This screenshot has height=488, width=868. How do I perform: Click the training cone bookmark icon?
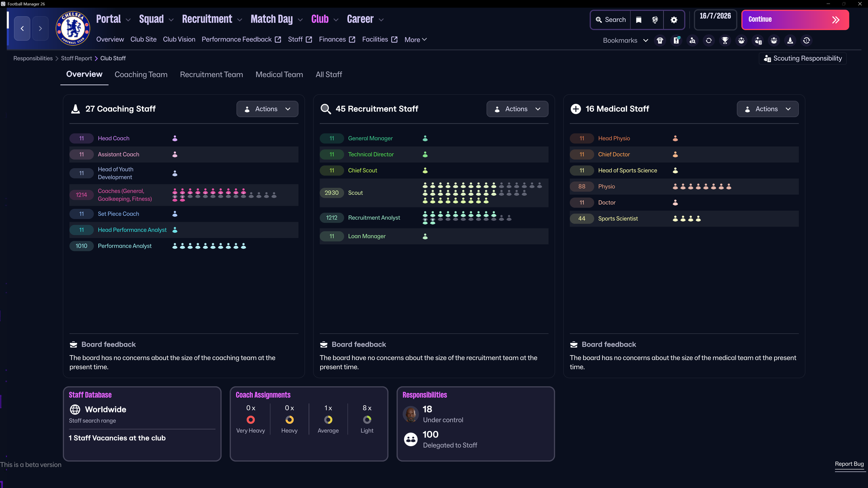[x=790, y=40]
